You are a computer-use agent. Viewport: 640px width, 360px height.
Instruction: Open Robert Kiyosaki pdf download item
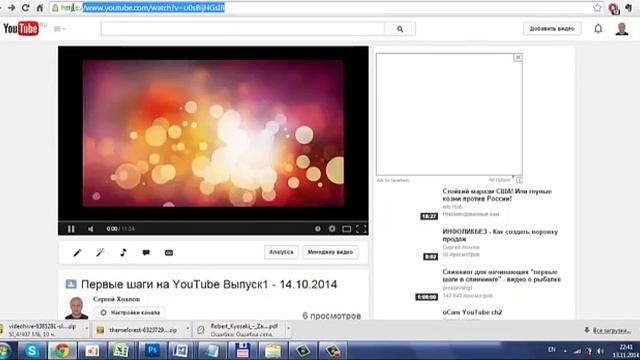[241, 330]
